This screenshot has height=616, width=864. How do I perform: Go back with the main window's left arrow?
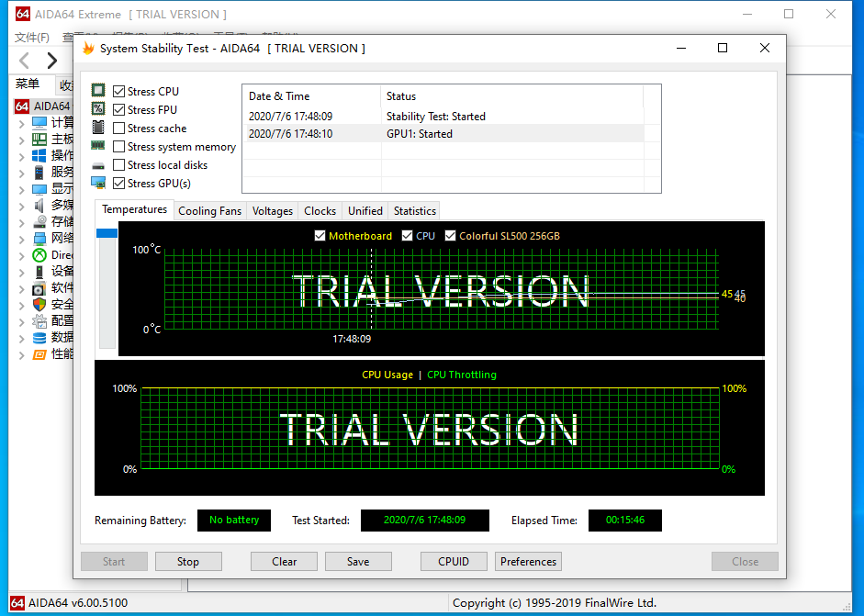(24, 61)
